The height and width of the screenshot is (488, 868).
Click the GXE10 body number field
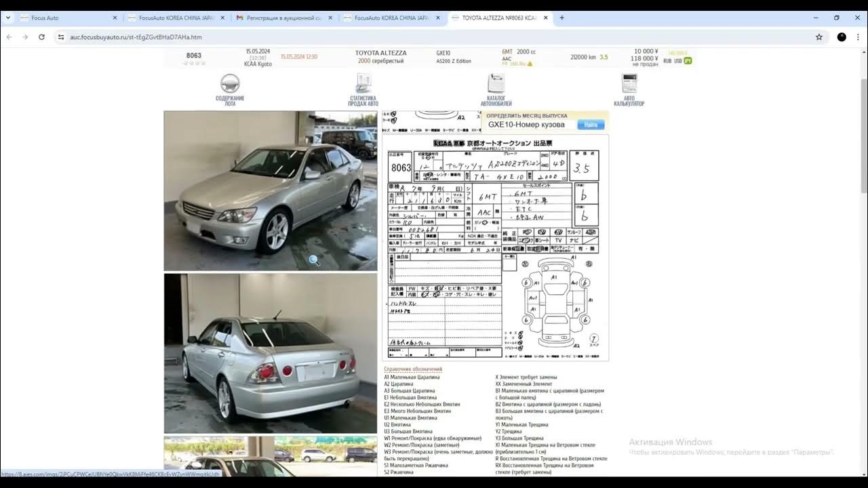tap(530, 125)
